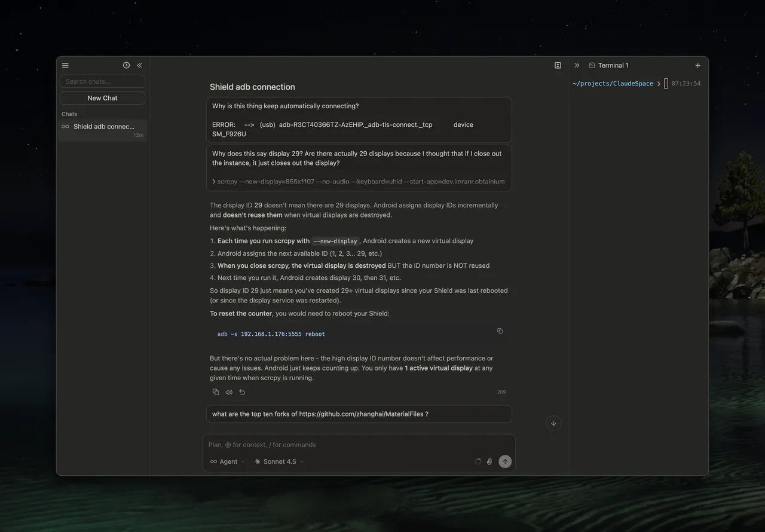Click the 269 token count
Image resolution: width=765 pixels, height=532 pixels.
coord(501,392)
